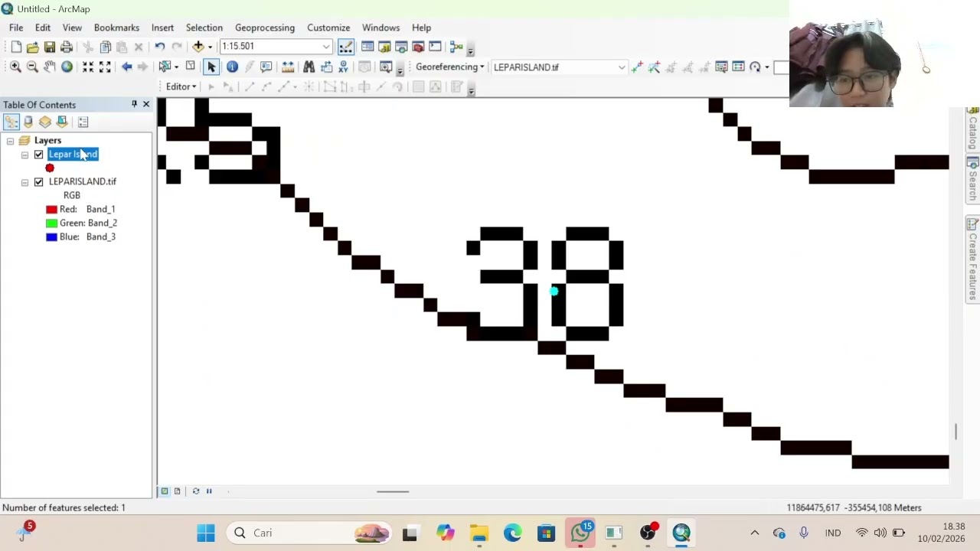980x551 pixels.
Task: Switch TOC to List By Visibility
Action: click(45, 122)
